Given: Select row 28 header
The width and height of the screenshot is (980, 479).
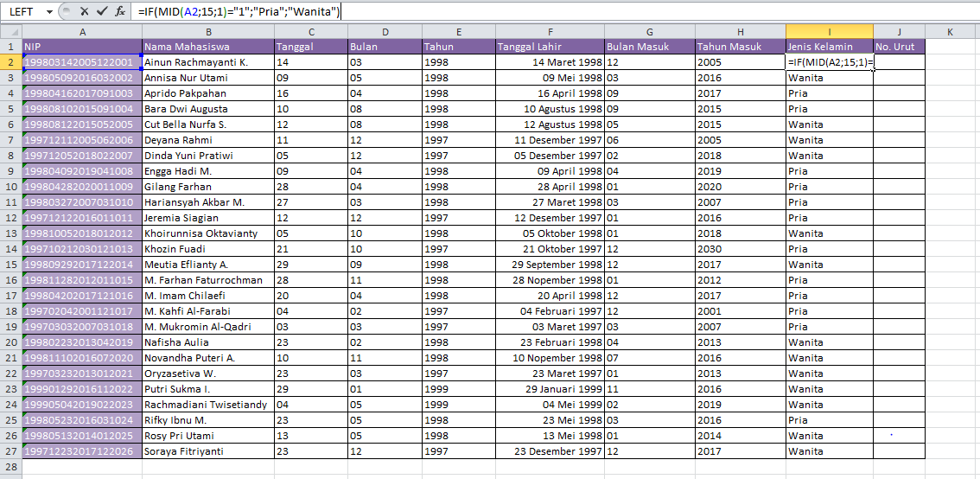Looking at the screenshot, I should coord(10,467).
